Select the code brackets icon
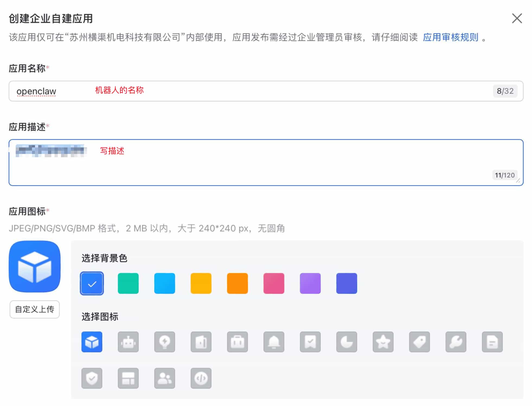The width and height of the screenshot is (532, 406). pyautogui.click(x=201, y=378)
